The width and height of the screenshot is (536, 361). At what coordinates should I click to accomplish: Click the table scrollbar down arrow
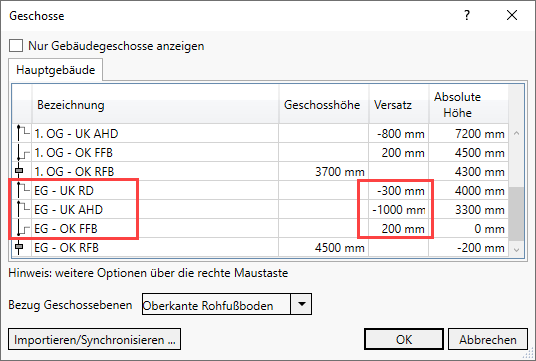pos(516,250)
